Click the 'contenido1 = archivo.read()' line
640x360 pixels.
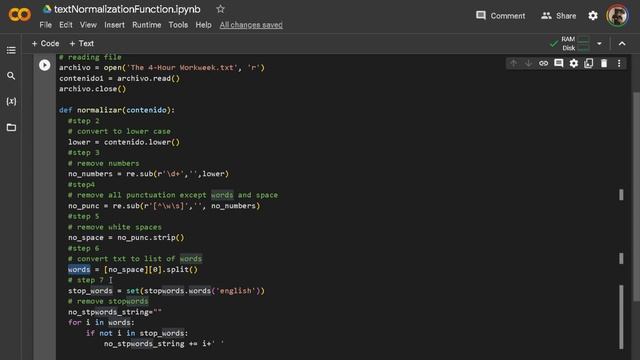pos(119,78)
